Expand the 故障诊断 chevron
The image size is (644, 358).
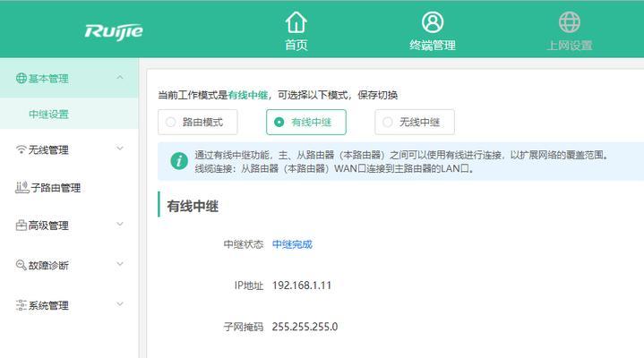pos(120,263)
